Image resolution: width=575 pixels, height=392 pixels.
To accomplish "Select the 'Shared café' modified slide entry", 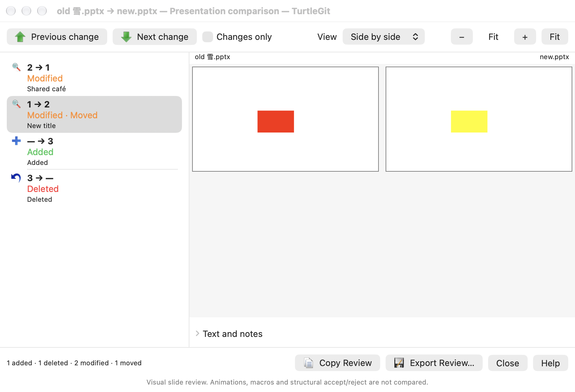I will pos(94,78).
